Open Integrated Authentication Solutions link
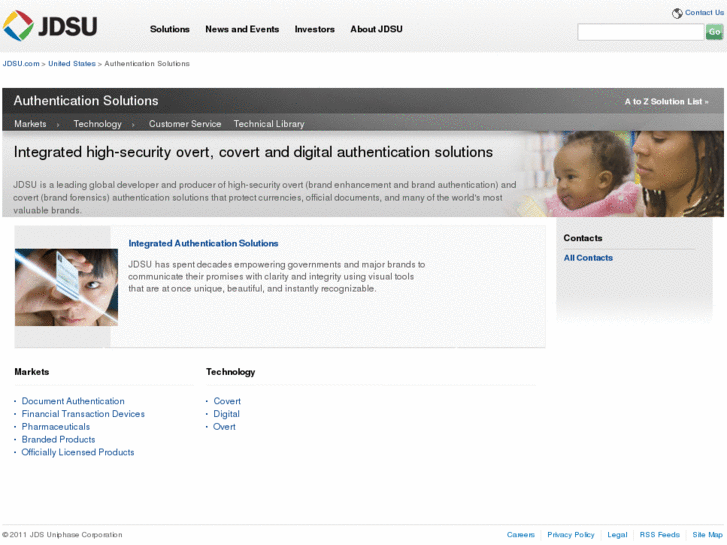Image resolution: width=727 pixels, height=545 pixels. point(203,244)
